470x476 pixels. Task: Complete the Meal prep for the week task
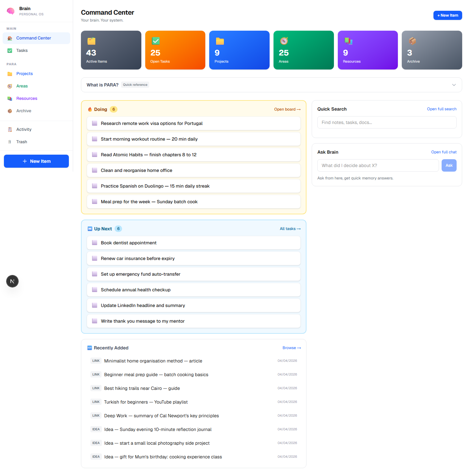click(x=94, y=202)
